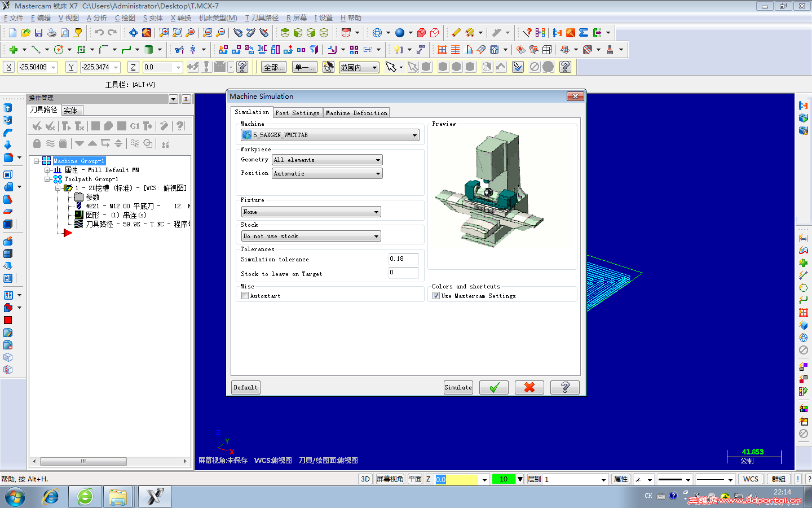Click the general selection arrow cursor icon
Image resolution: width=812 pixels, height=508 pixels.
[x=390, y=67]
